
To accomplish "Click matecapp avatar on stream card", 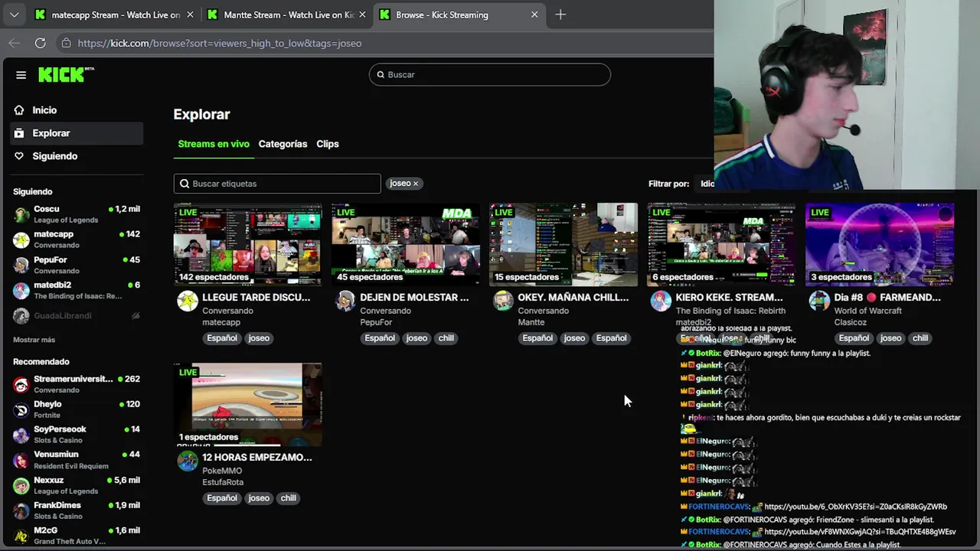I will pyautogui.click(x=188, y=301).
